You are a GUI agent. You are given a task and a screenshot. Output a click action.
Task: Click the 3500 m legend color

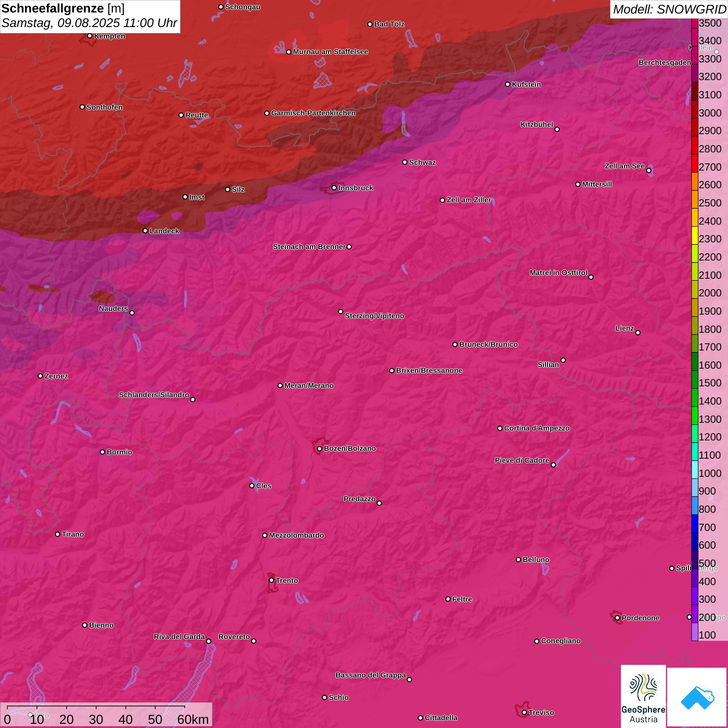[x=695, y=23]
